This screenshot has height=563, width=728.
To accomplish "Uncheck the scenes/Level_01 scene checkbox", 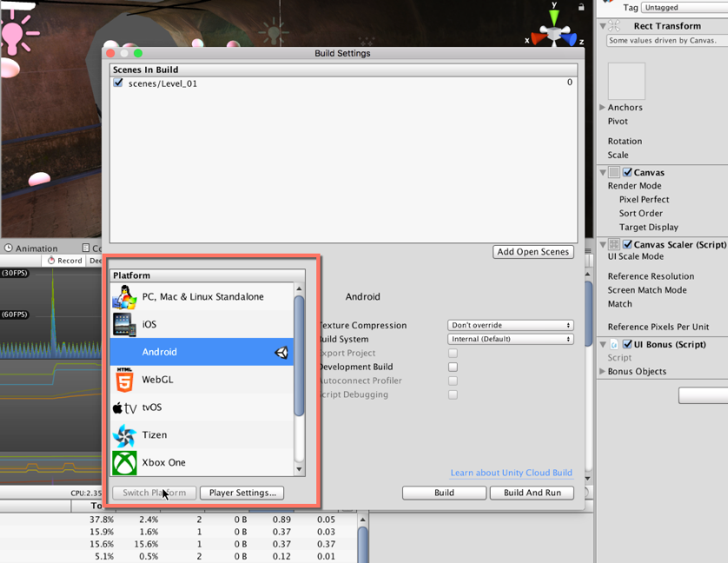I will pos(118,83).
